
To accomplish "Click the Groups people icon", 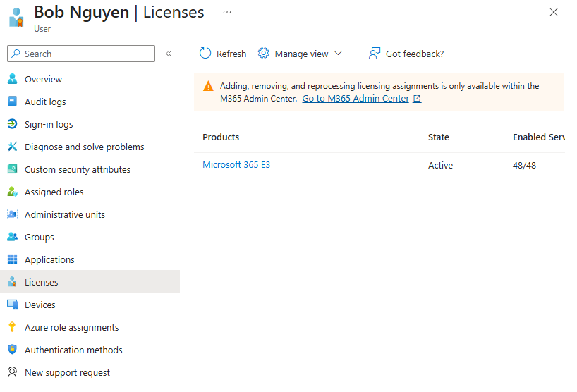I will pyautogui.click(x=12, y=237).
